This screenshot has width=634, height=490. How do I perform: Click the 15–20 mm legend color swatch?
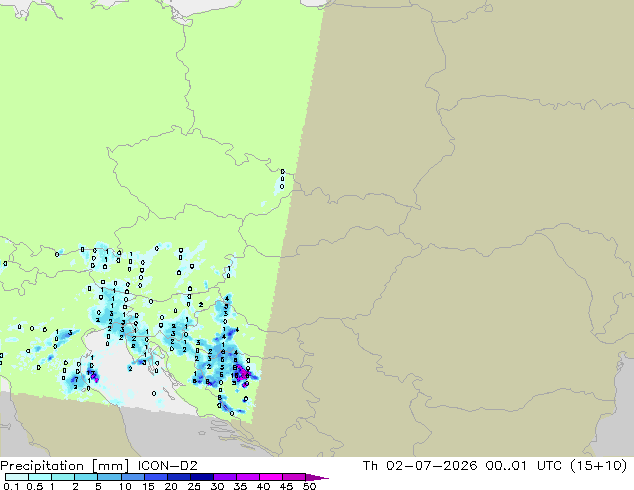[x=156, y=477]
